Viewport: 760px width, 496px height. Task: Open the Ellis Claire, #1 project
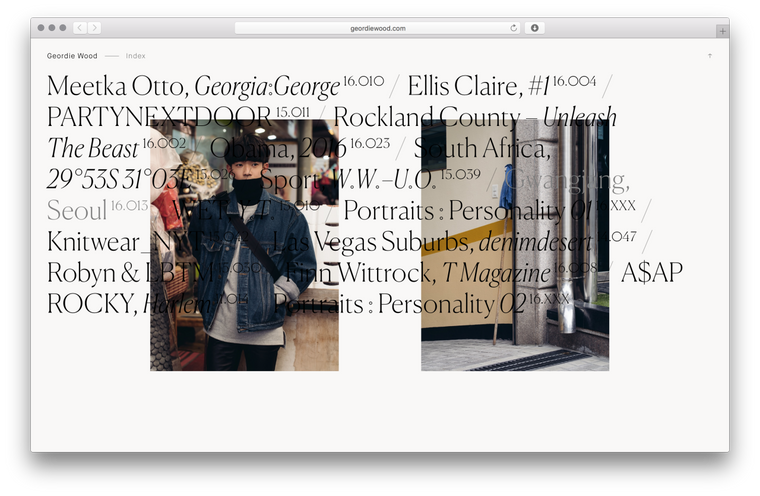pos(501,86)
